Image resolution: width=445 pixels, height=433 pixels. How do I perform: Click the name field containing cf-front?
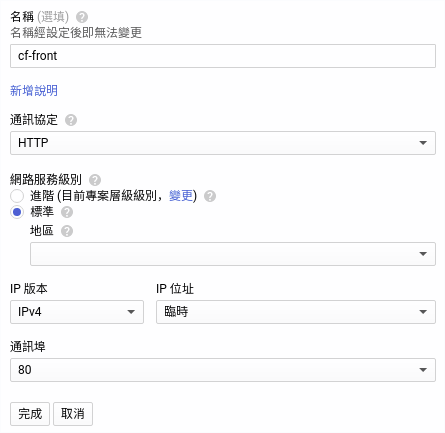[x=223, y=56]
